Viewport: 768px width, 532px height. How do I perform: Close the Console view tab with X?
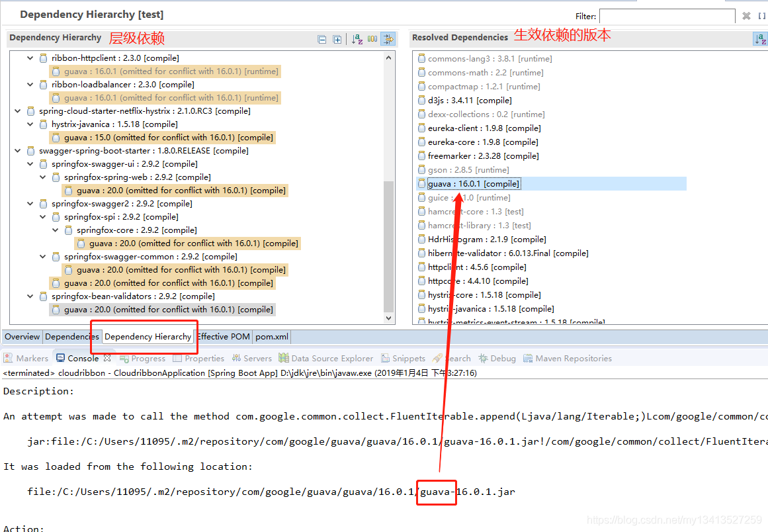tap(107, 358)
